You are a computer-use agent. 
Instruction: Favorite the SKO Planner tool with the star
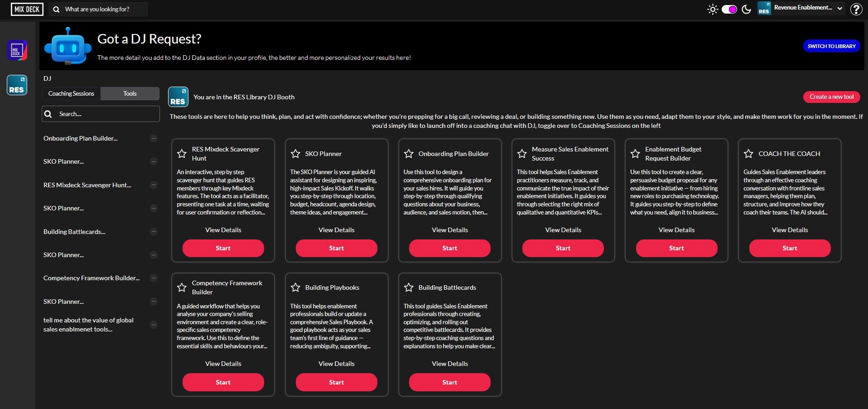295,154
